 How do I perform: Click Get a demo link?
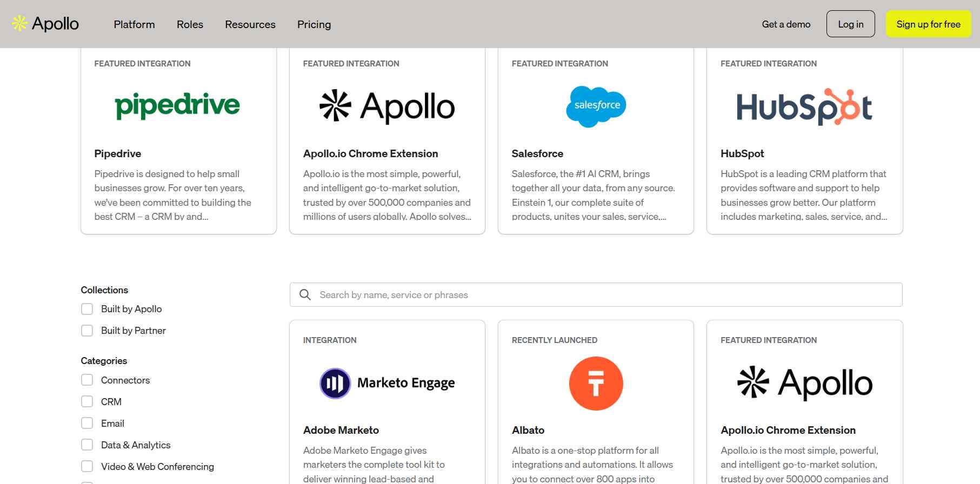pos(786,24)
